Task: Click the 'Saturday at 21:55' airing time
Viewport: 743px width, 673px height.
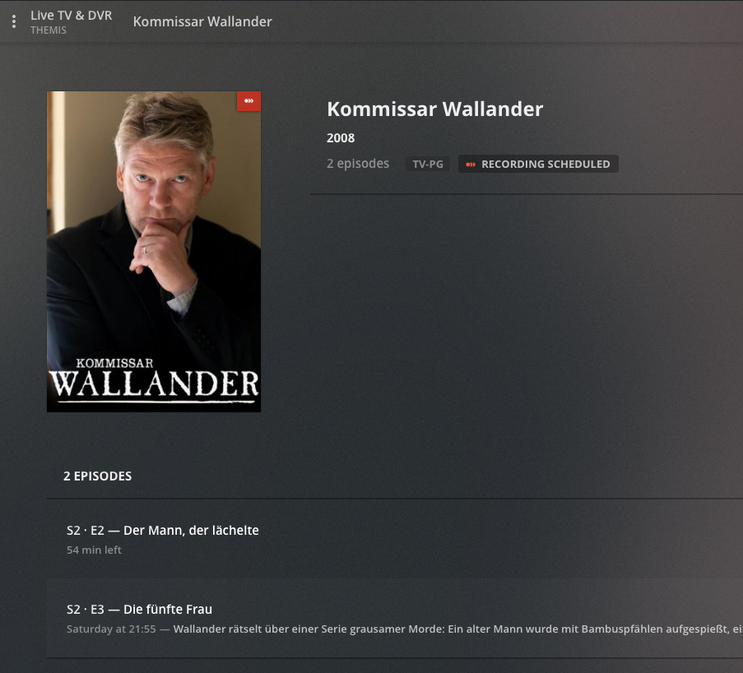Action: click(x=111, y=629)
